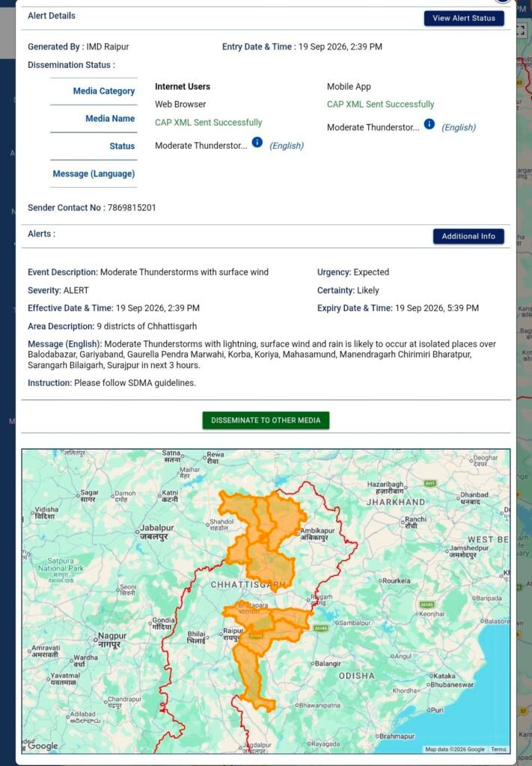Viewport: 532px width, 766px height.
Task: Click the Nagpur city marker on map
Action: click(x=96, y=639)
